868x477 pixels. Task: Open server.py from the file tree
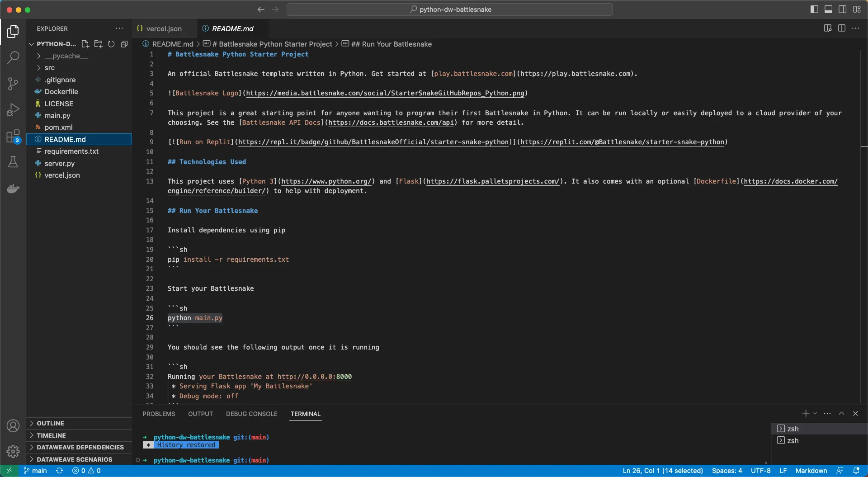79,164
